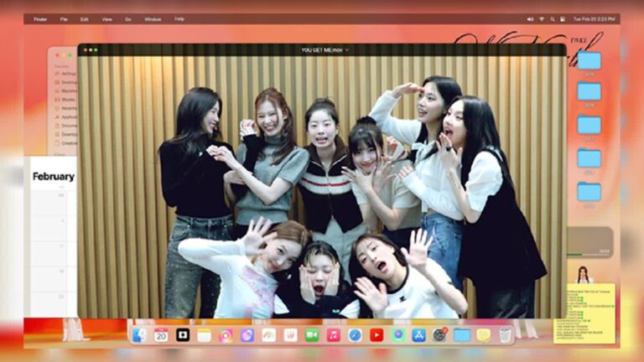Click the volume icon in menu bar
Screen dimensions: 644x362
click(x=531, y=18)
